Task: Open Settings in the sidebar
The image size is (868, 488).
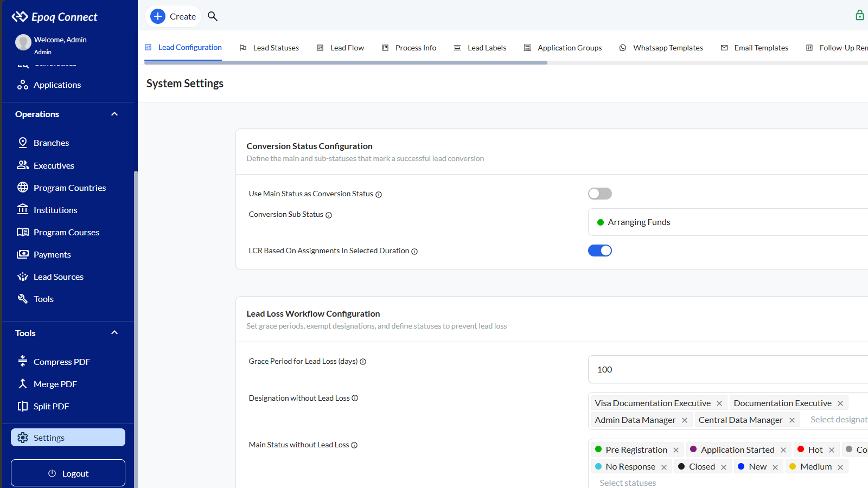Action: pyautogui.click(x=68, y=438)
